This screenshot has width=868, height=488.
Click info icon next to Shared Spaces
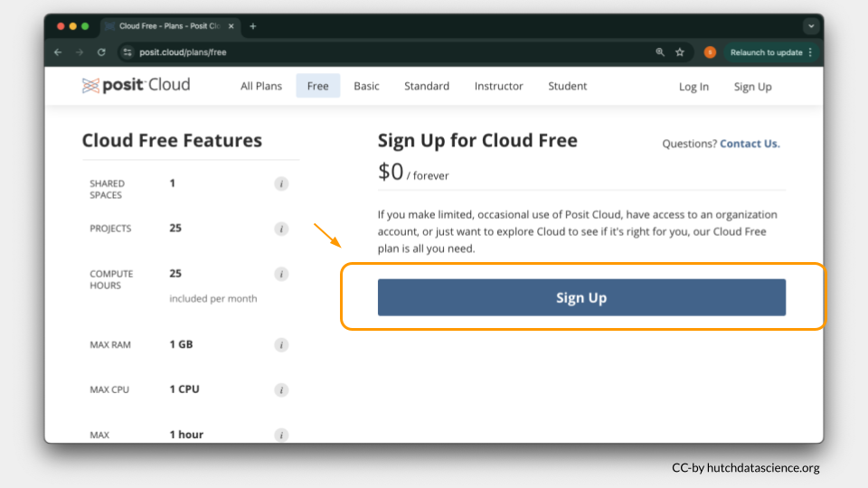pos(281,183)
